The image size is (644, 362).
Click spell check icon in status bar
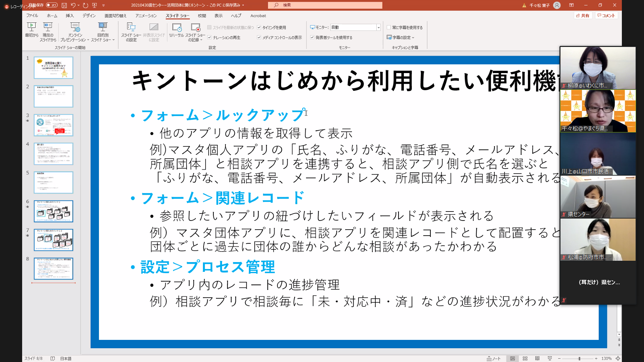(x=53, y=358)
